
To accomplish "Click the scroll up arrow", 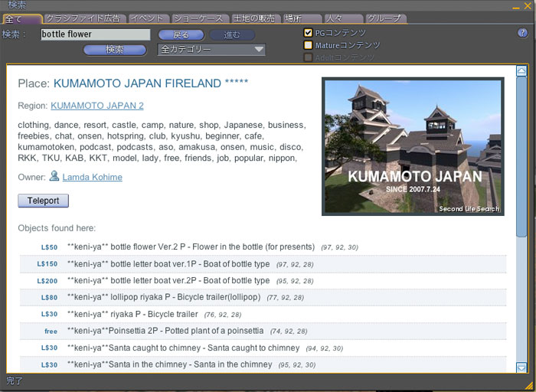I will [x=521, y=71].
